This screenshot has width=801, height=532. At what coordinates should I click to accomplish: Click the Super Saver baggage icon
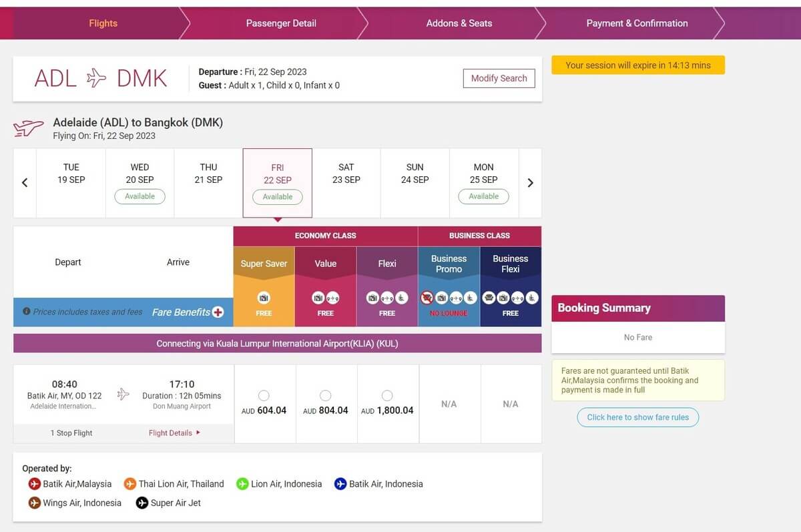click(264, 298)
